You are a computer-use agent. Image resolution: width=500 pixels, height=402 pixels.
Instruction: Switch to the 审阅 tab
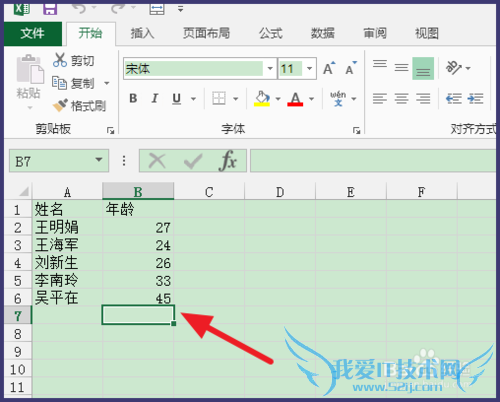click(375, 33)
